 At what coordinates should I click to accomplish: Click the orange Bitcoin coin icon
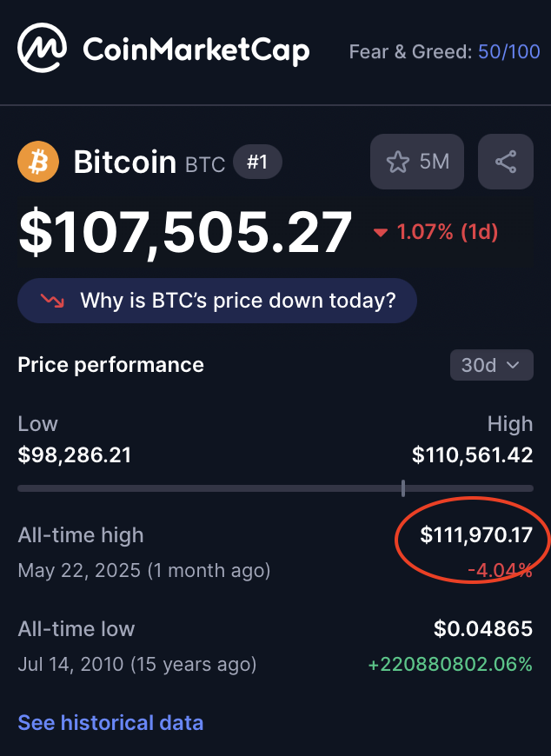click(38, 162)
